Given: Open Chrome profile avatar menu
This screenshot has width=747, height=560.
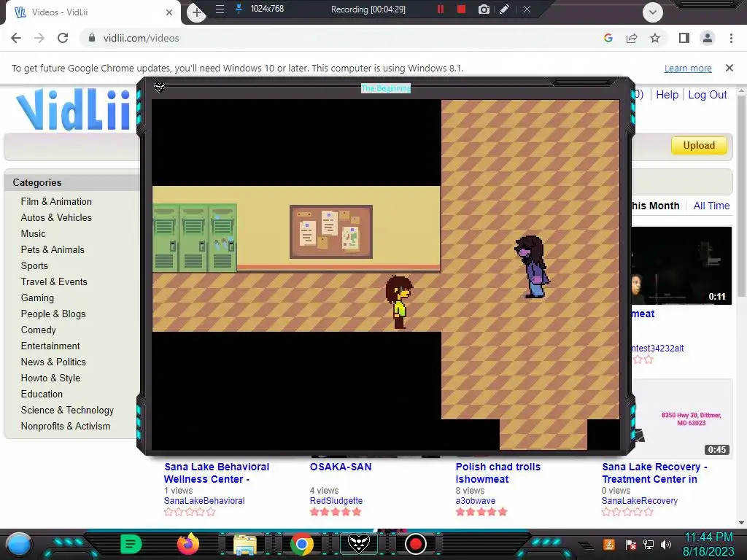Looking at the screenshot, I should coord(708,38).
